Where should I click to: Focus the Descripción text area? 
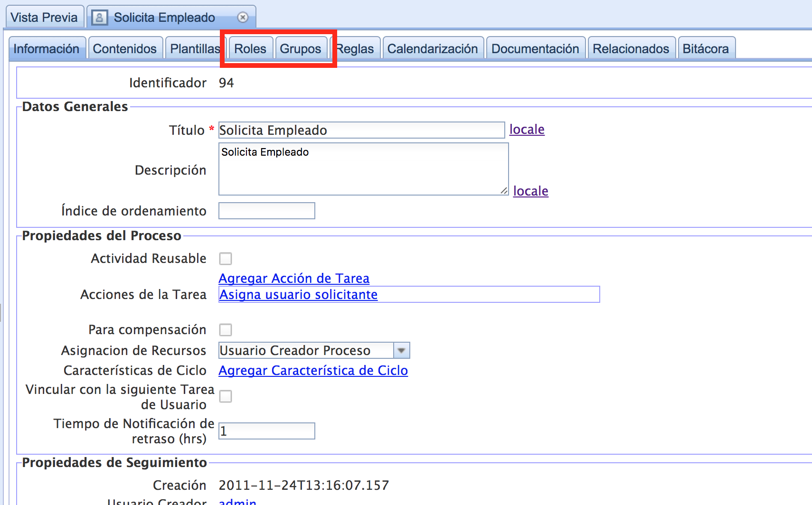[363, 169]
